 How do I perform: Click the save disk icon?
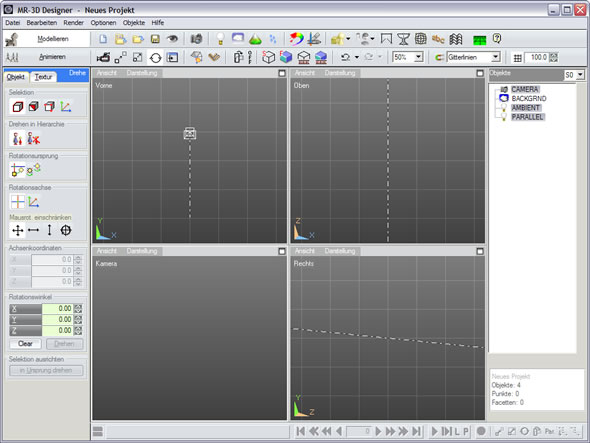pyautogui.click(x=155, y=39)
